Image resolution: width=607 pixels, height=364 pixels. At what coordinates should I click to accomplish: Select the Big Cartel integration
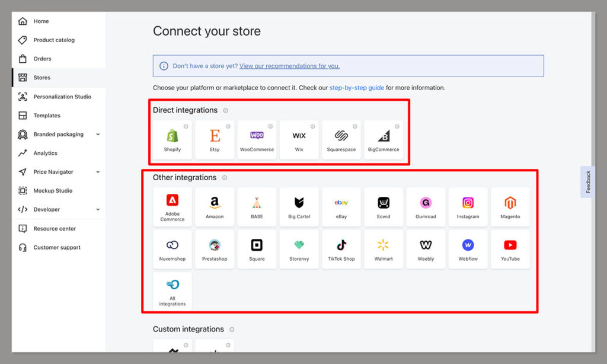tap(299, 207)
